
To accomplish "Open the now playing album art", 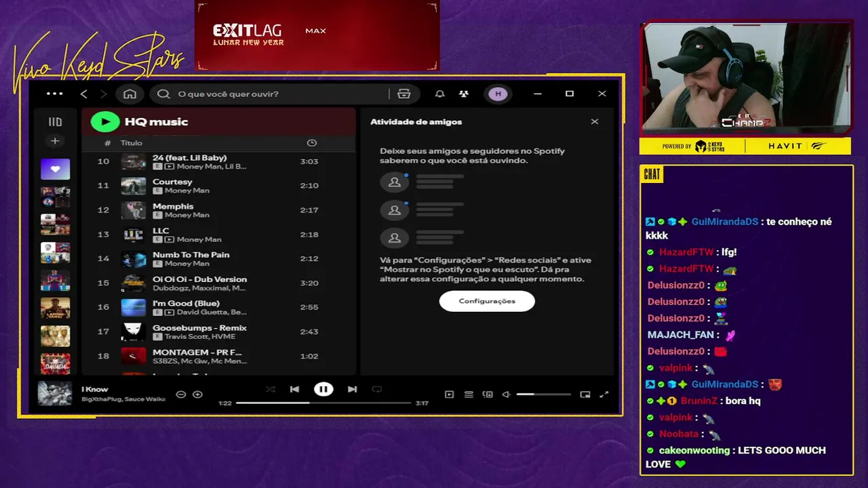I will coord(54,394).
